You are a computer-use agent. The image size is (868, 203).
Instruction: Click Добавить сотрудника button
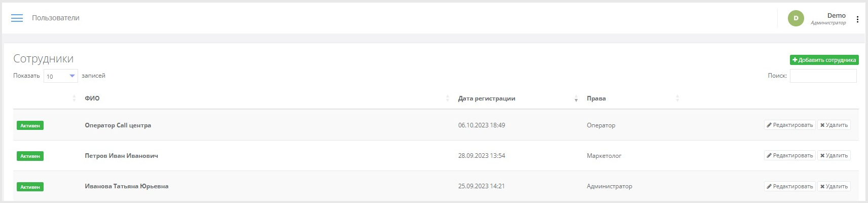tap(824, 60)
